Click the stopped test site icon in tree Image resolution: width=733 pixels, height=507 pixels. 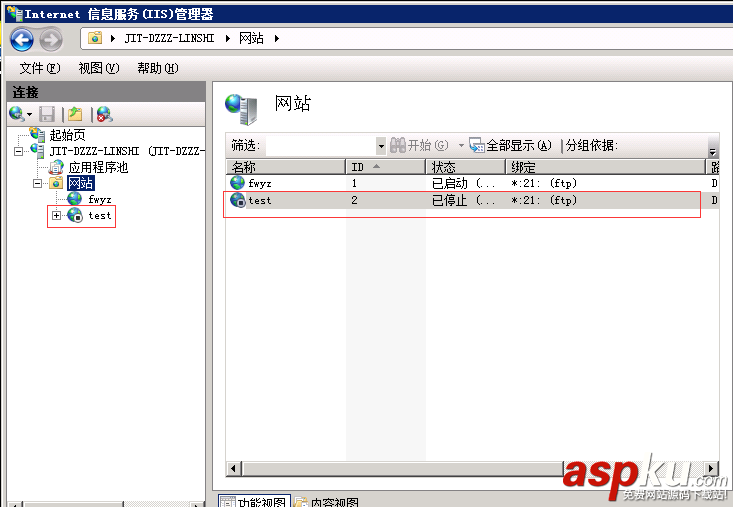pos(75,215)
